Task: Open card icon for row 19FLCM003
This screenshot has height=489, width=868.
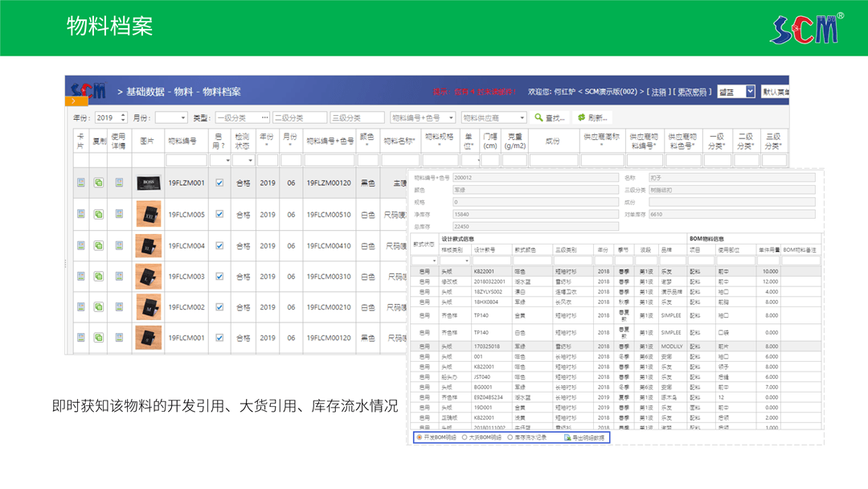Action: [x=81, y=276]
